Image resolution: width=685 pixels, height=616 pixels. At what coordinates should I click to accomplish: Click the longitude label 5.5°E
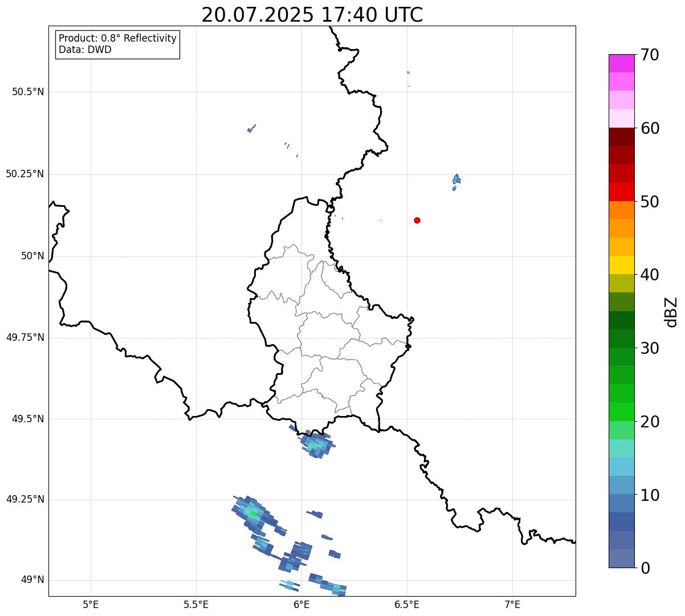(x=196, y=605)
